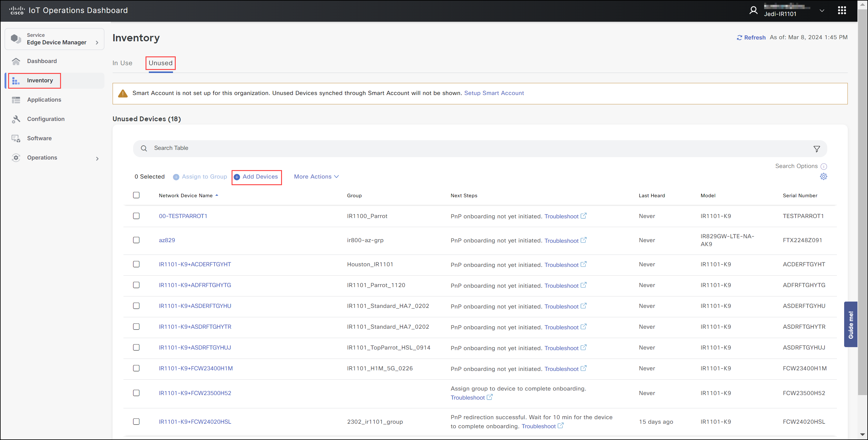Select checkbox for IR1101-K9+ADFRFTGHYTG
This screenshot has height=440, width=868.
point(136,285)
